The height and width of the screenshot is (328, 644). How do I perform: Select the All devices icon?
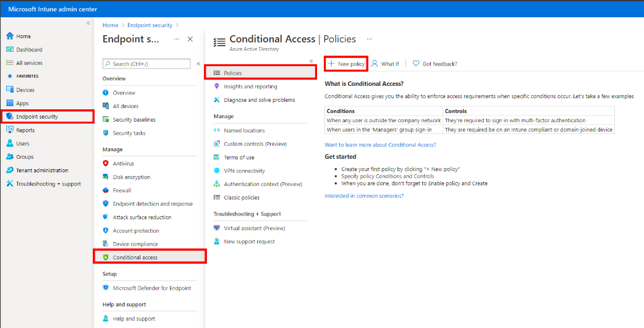pos(106,106)
